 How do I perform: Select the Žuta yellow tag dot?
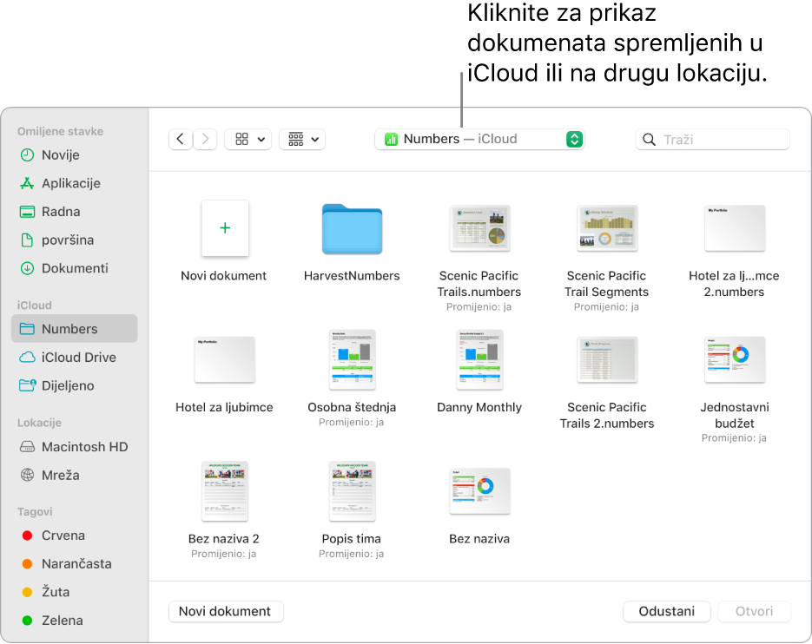click(x=28, y=592)
